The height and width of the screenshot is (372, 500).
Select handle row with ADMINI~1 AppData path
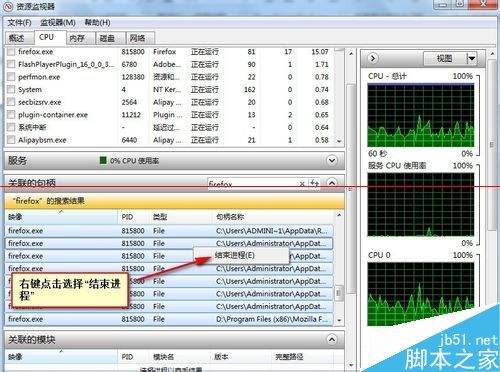(169, 231)
